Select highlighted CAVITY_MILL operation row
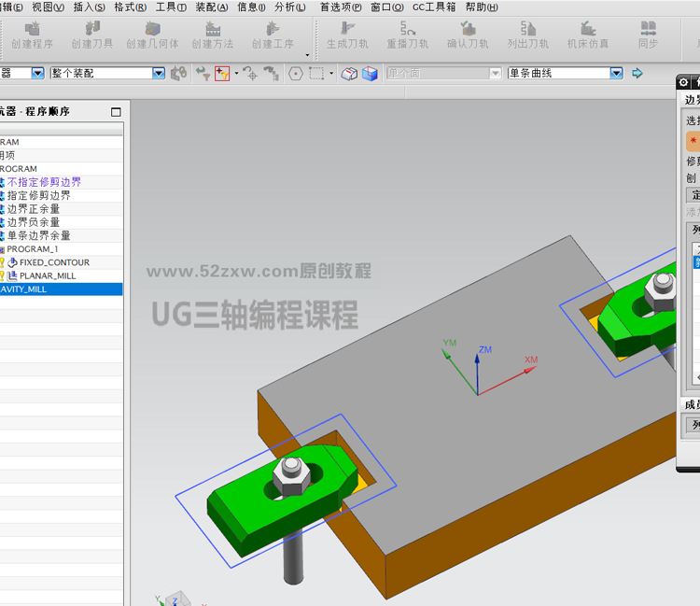 coord(62,289)
